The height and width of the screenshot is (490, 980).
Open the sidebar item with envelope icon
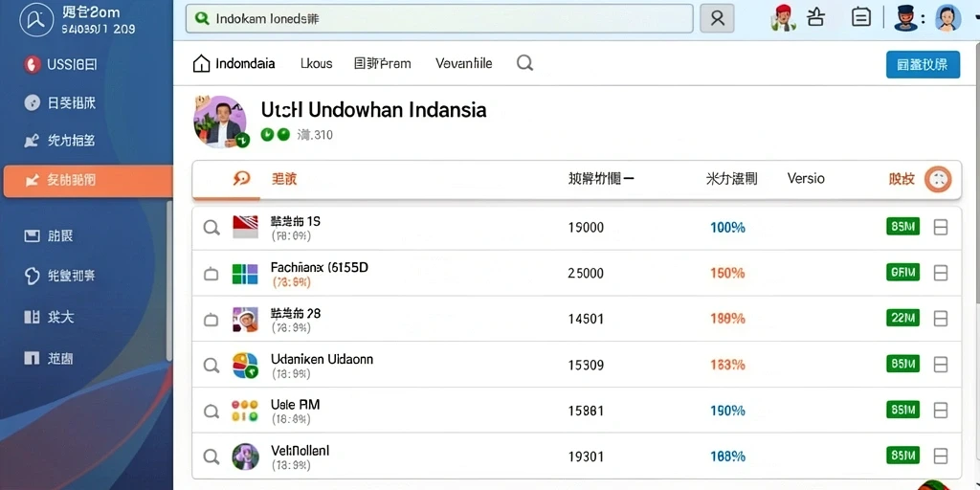coord(49,235)
